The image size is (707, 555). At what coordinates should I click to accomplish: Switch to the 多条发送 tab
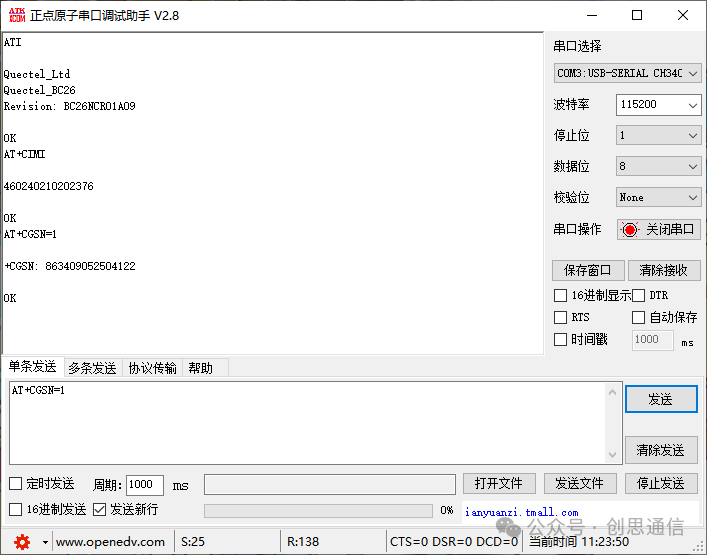tap(92, 368)
